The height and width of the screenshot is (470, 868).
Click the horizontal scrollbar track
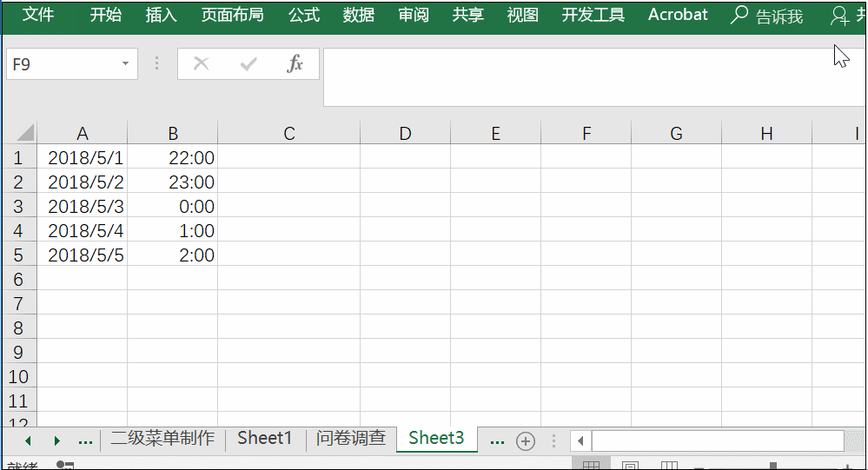click(718, 441)
